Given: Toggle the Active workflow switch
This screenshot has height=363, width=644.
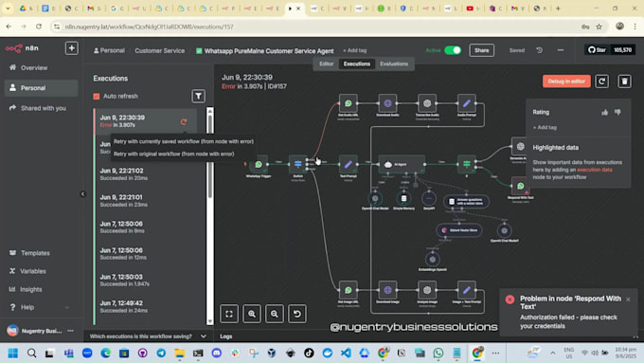Looking at the screenshot, I should [453, 50].
